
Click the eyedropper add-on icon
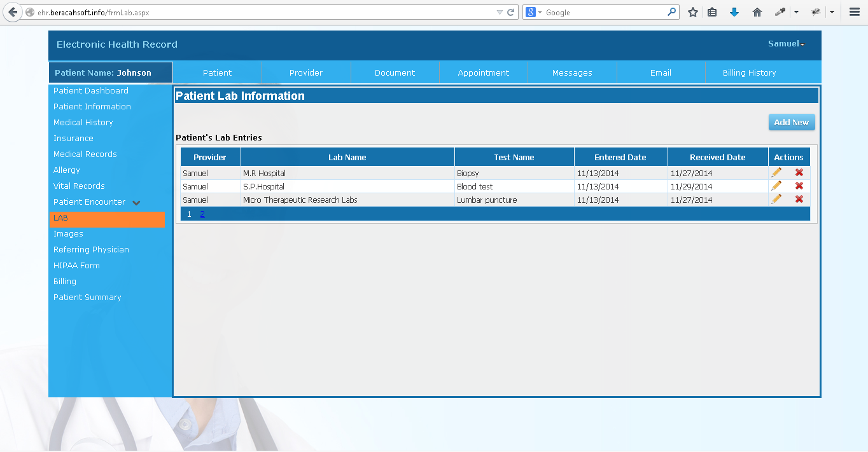(x=780, y=12)
